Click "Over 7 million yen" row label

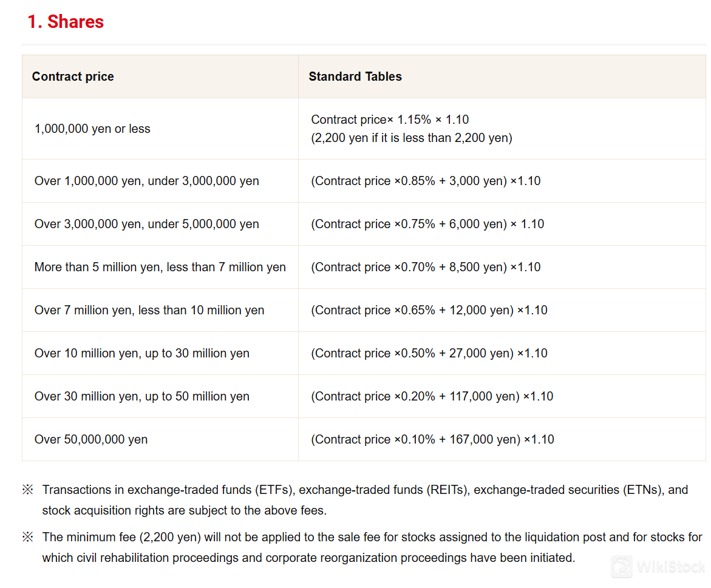[149, 310]
